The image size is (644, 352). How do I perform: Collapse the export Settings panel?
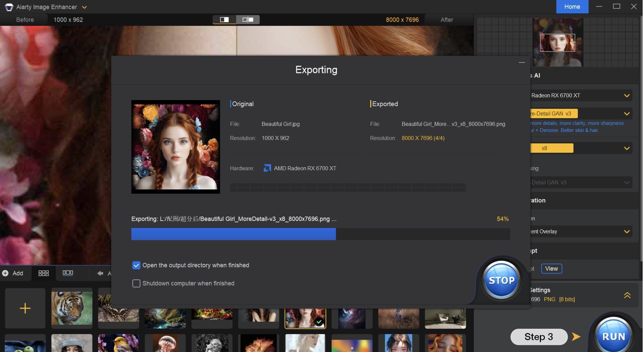coord(627,295)
